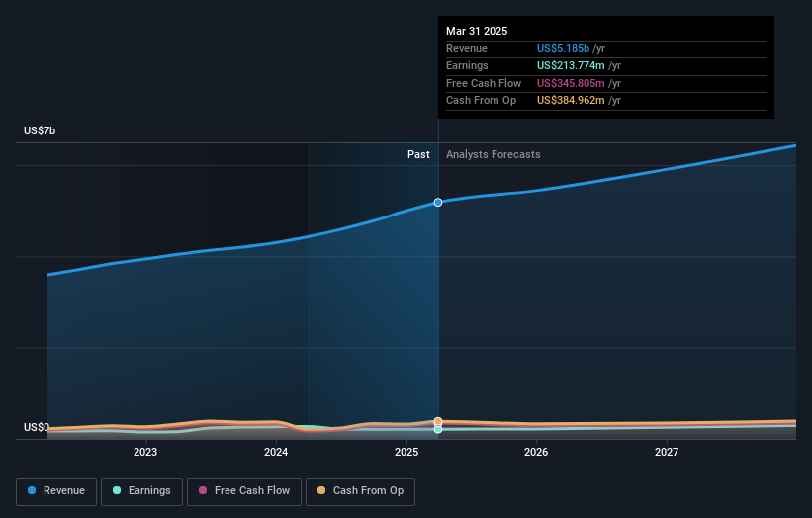Click the Analysts Forecasts label
The width and height of the screenshot is (812, 518).
point(493,154)
